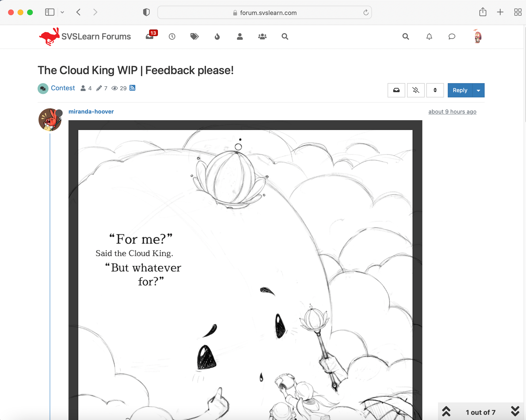
Task: Jump to bottom with double-down chevrons
Action: coord(515,411)
